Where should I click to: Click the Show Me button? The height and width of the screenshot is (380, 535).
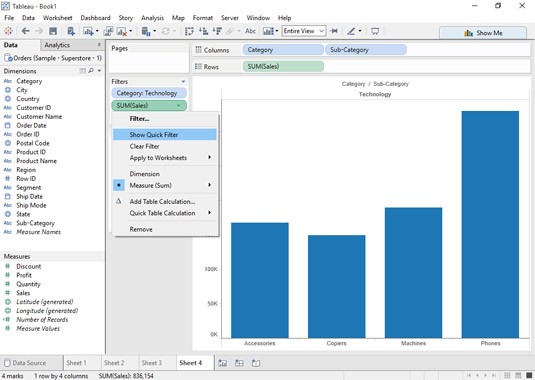point(483,33)
